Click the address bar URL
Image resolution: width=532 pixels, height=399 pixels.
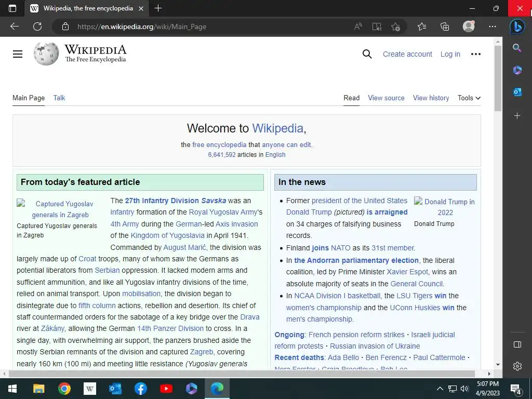[x=142, y=26]
